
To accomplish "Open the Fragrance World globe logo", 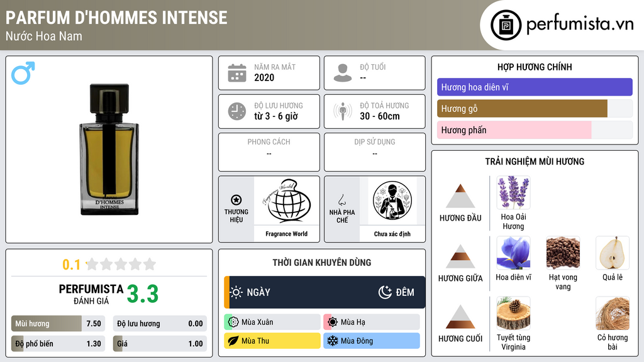I will point(287,200).
